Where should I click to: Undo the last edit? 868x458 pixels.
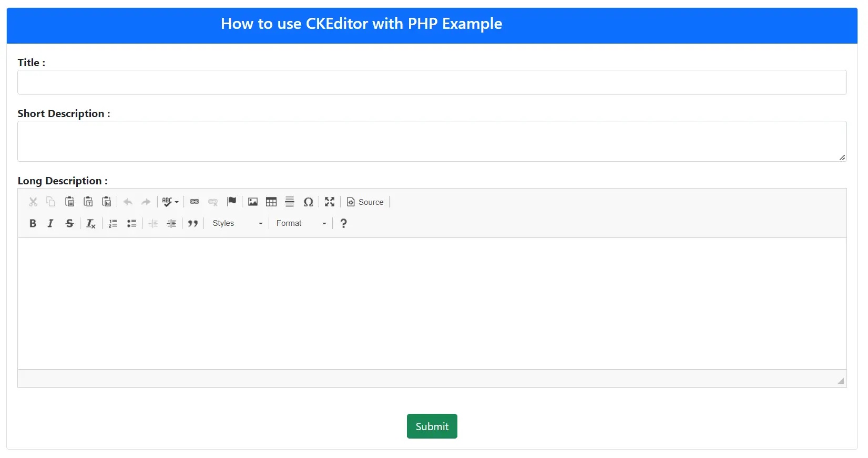[128, 202]
